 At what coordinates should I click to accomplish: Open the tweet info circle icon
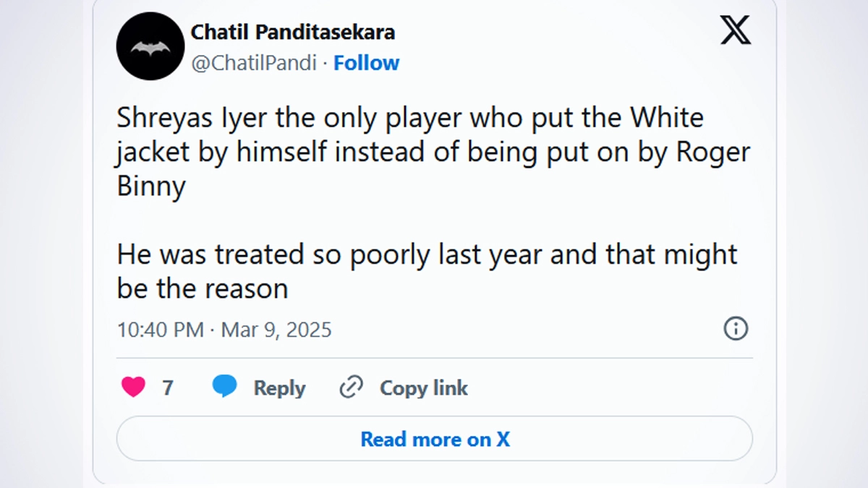tap(736, 329)
